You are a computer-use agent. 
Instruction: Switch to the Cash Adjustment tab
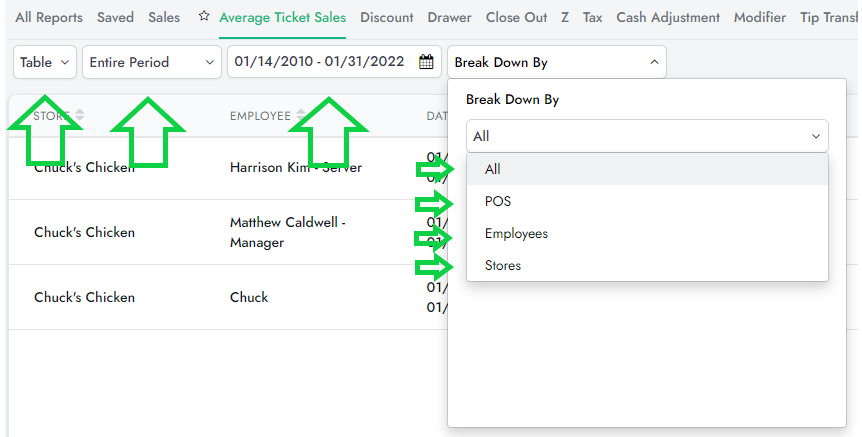(x=668, y=17)
